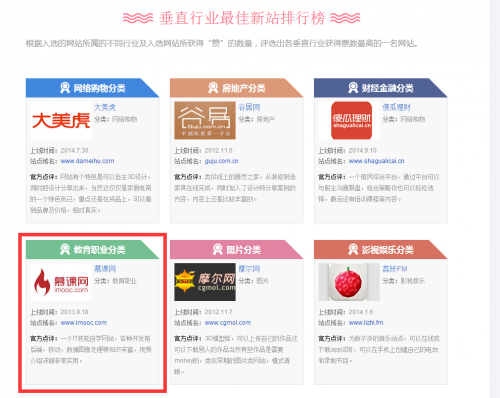Open the 慕课网 imooc logo thumbnail
Viewport: 500px width, 398px height.
pos(61,282)
